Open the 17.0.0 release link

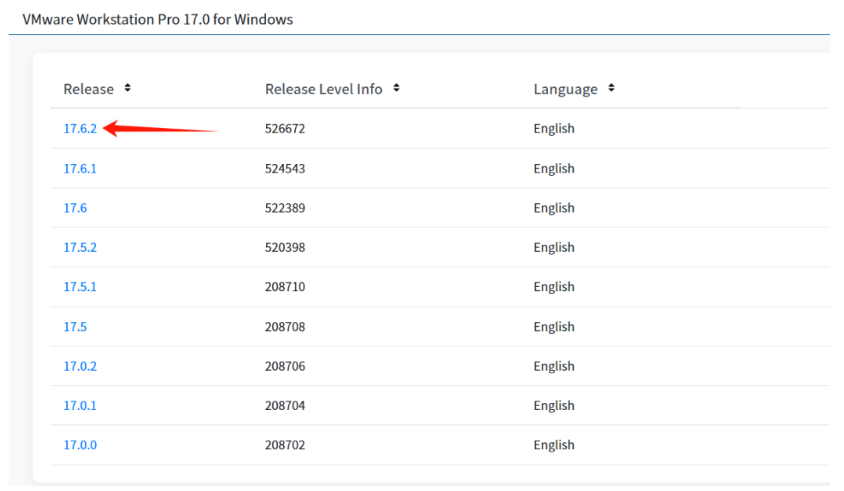click(x=80, y=445)
